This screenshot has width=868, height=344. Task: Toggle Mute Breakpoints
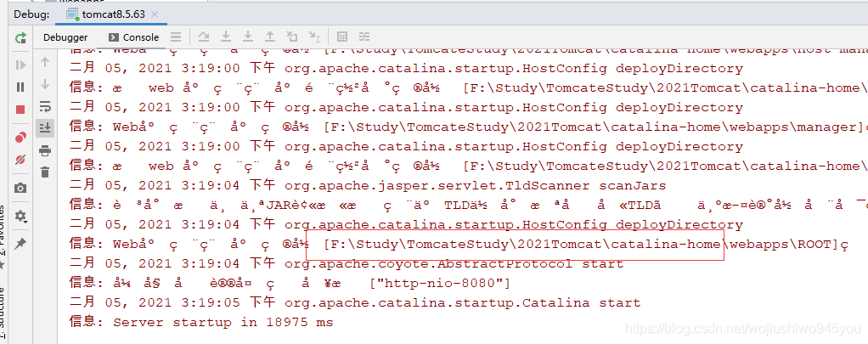tap(20, 160)
